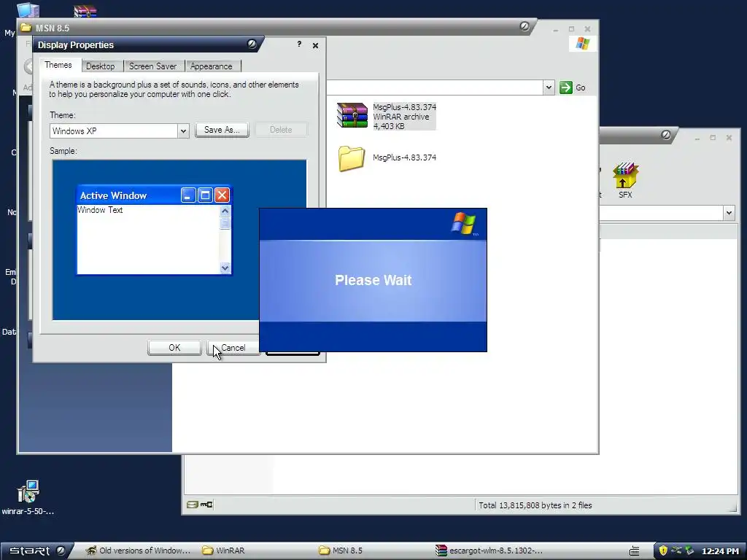Click the key icon in WinRAR status bar
The height and width of the screenshot is (560, 747).
click(206, 505)
